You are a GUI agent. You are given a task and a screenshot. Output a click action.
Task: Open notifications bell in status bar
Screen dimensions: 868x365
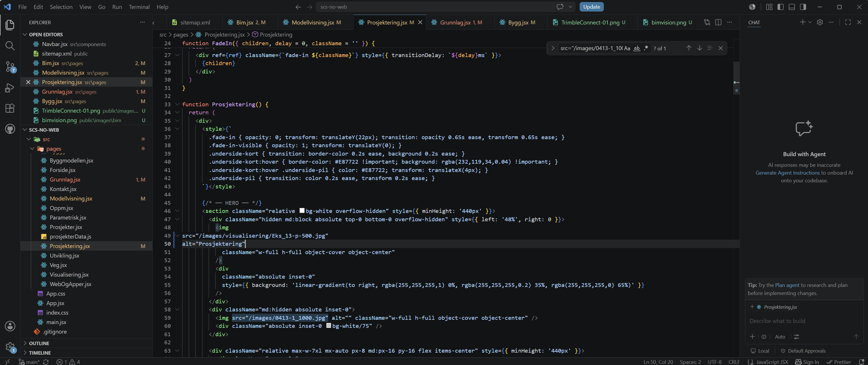[x=861, y=362]
